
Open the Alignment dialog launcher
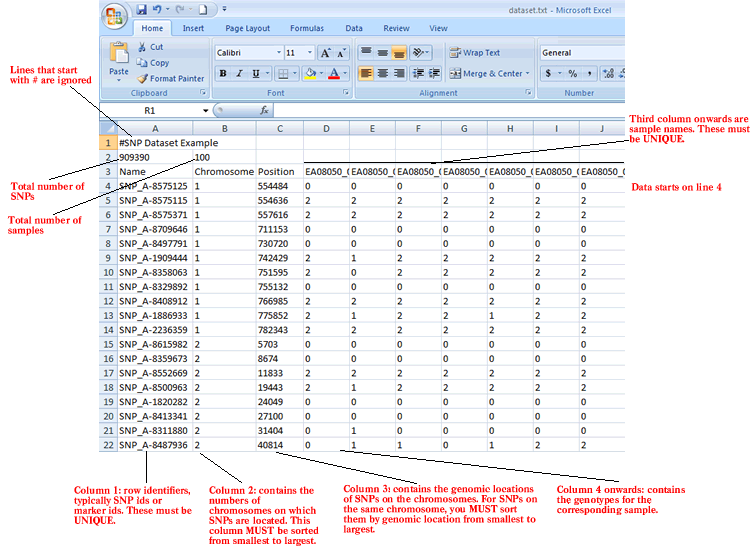[x=528, y=92]
